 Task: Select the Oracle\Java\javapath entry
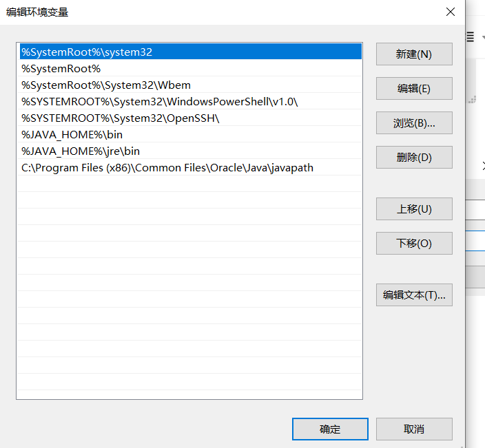(x=191, y=167)
